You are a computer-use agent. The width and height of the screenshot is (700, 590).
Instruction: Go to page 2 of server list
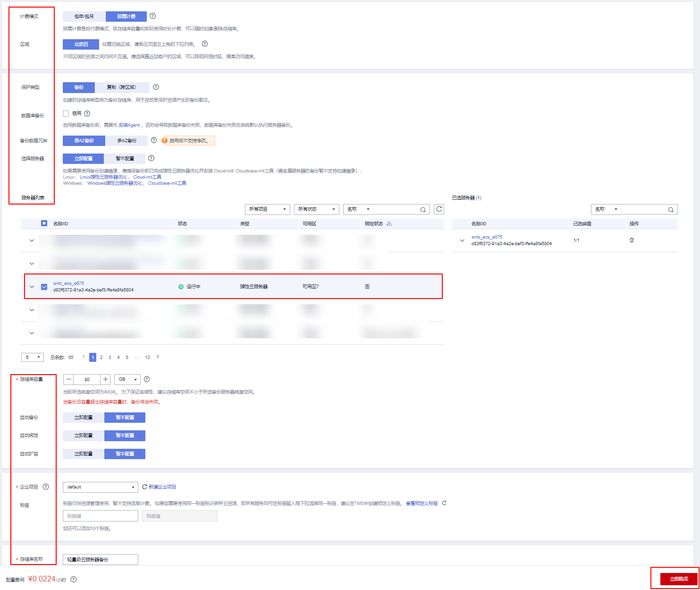pos(101,358)
